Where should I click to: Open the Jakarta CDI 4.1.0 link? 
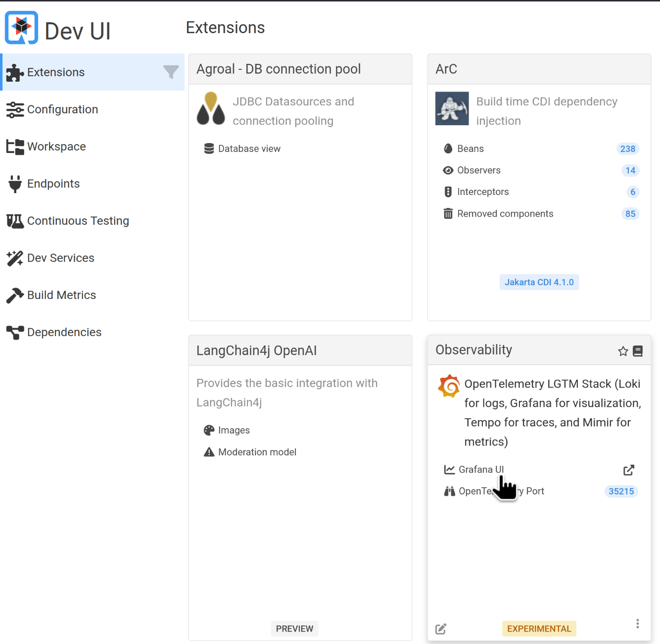pos(539,282)
